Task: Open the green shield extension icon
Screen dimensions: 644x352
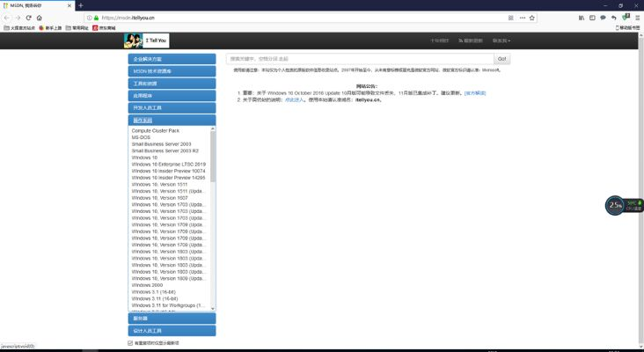Action: 626,18
